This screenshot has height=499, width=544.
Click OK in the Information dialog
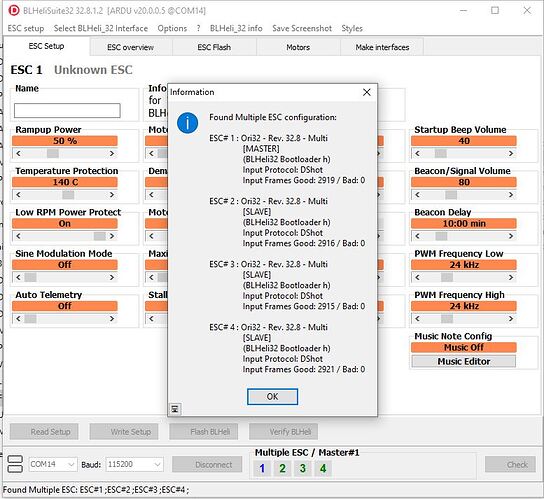(272, 396)
